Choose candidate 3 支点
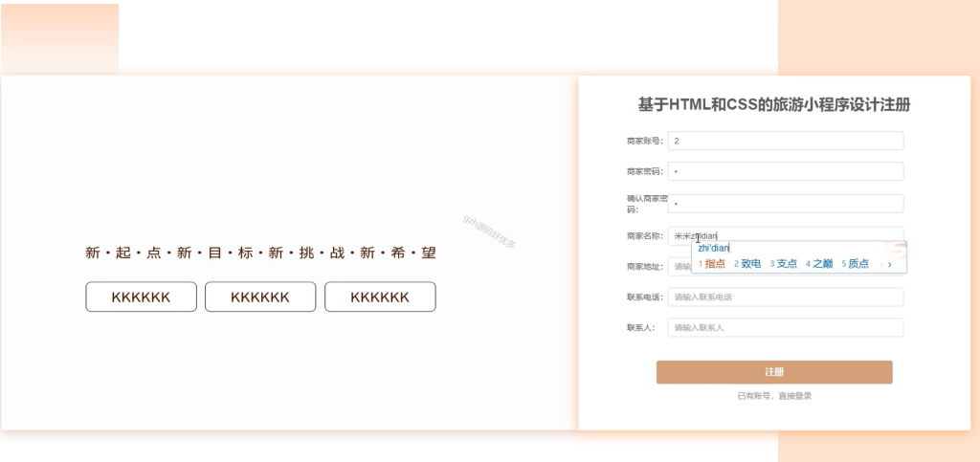This screenshot has width=980, height=462. point(783,264)
